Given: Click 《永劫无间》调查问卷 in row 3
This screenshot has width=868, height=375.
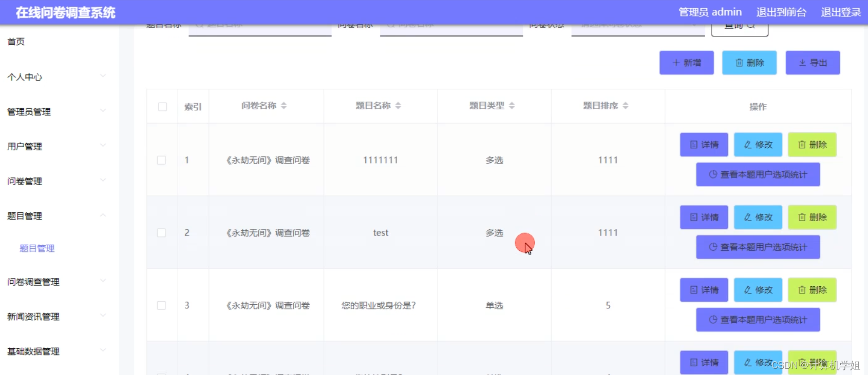Looking at the screenshot, I should point(267,305).
